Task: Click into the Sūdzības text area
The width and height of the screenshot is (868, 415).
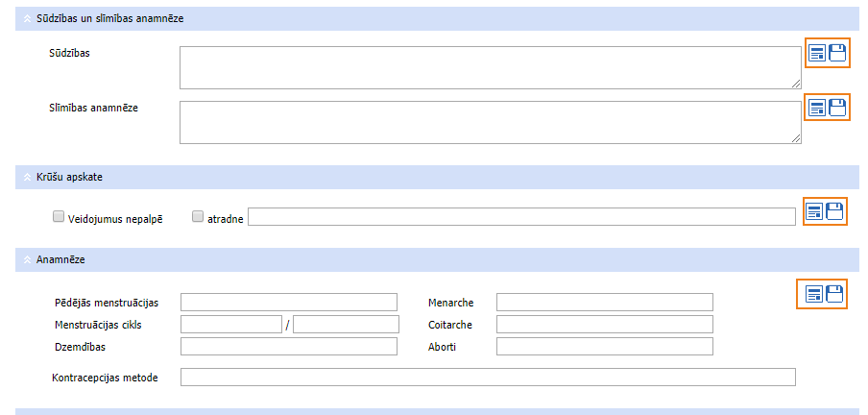Action: [490, 67]
